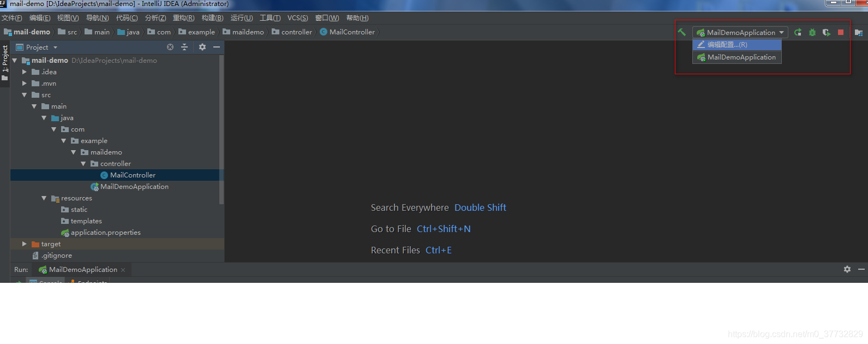
Task: Open the 窗口(W) Window menu
Action: click(327, 18)
